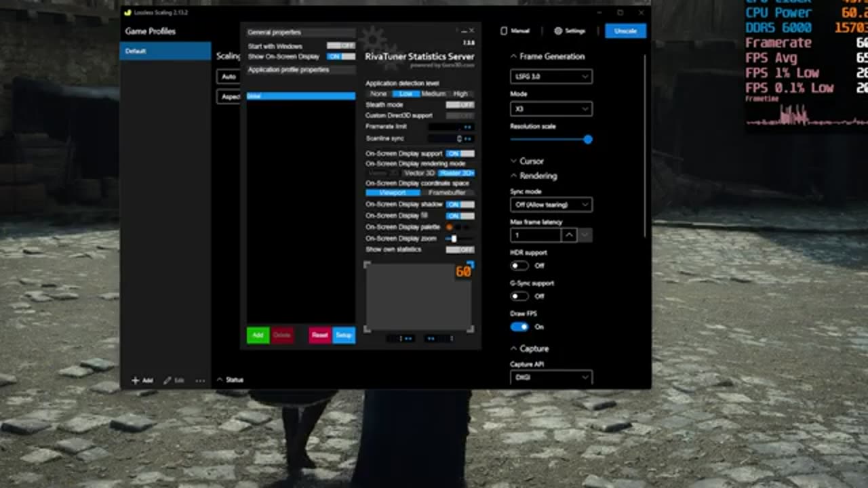Click the Reset button in RivaTuner
Viewport: 868px width, 488px height.
click(x=320, y=335)
